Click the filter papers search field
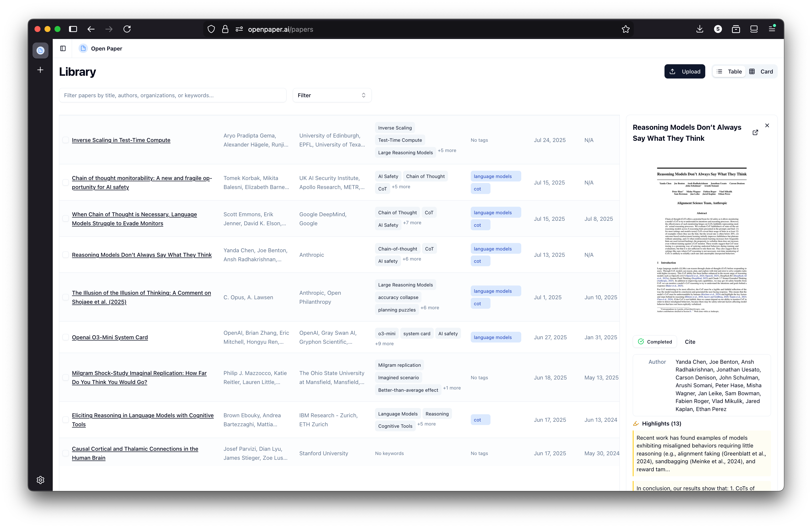Viewport: 812px width, 528px height. tap(172, 95)
